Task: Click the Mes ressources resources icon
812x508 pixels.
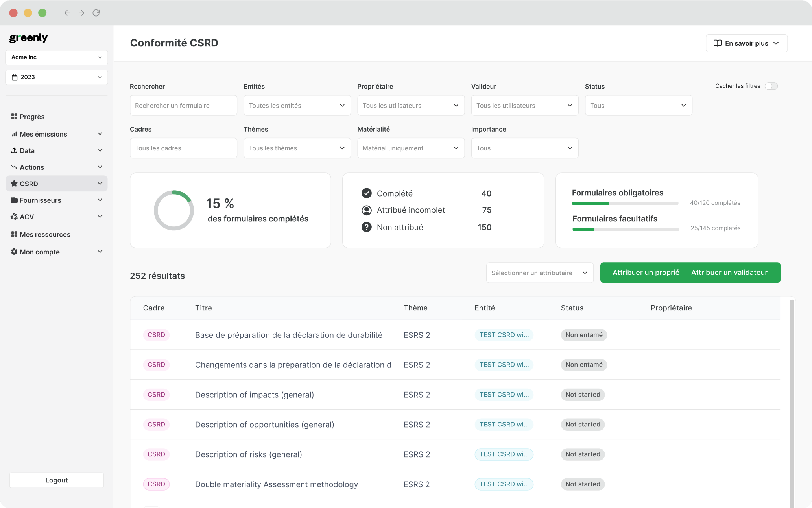Action: point(13,234)
